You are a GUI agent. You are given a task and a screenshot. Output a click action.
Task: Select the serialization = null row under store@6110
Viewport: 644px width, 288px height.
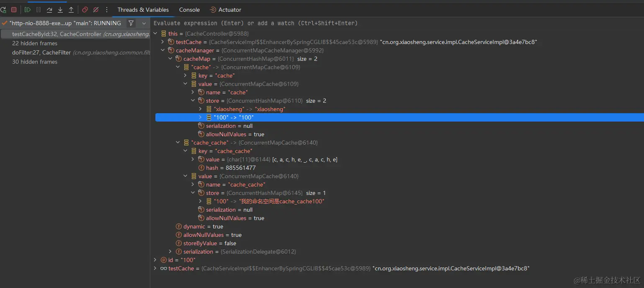pos(225,126)
